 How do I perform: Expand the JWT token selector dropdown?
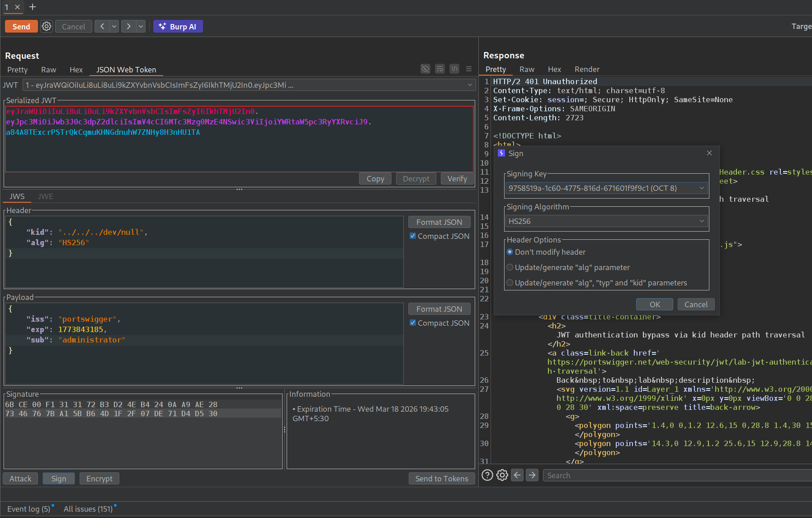coord(248,85)
